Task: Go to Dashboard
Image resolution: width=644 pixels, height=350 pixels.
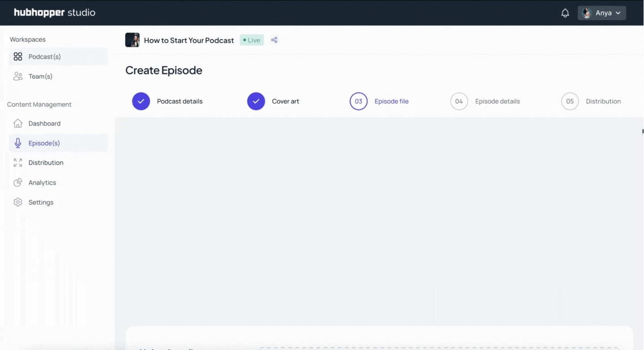Action: pyautogui.click(x=58, y=123)
